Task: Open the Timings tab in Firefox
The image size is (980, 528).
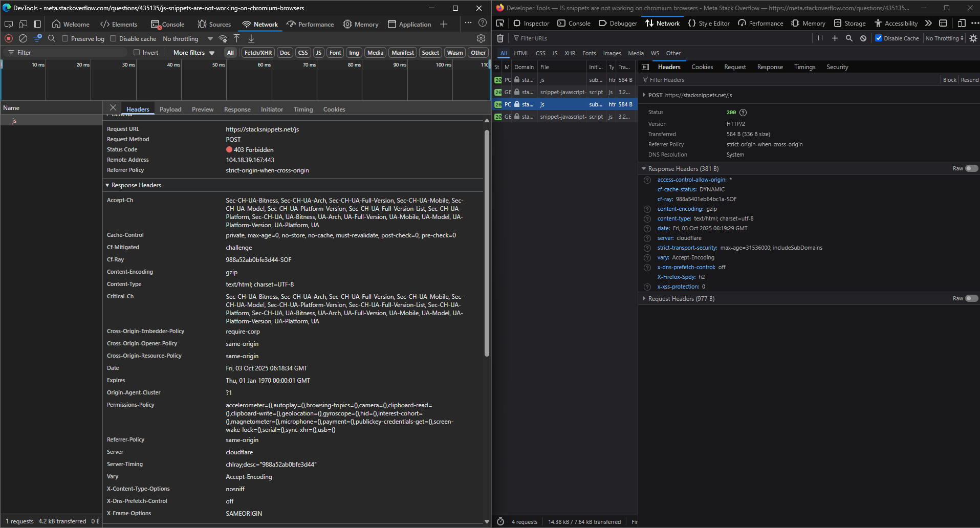Action: (x=804, y=67)
